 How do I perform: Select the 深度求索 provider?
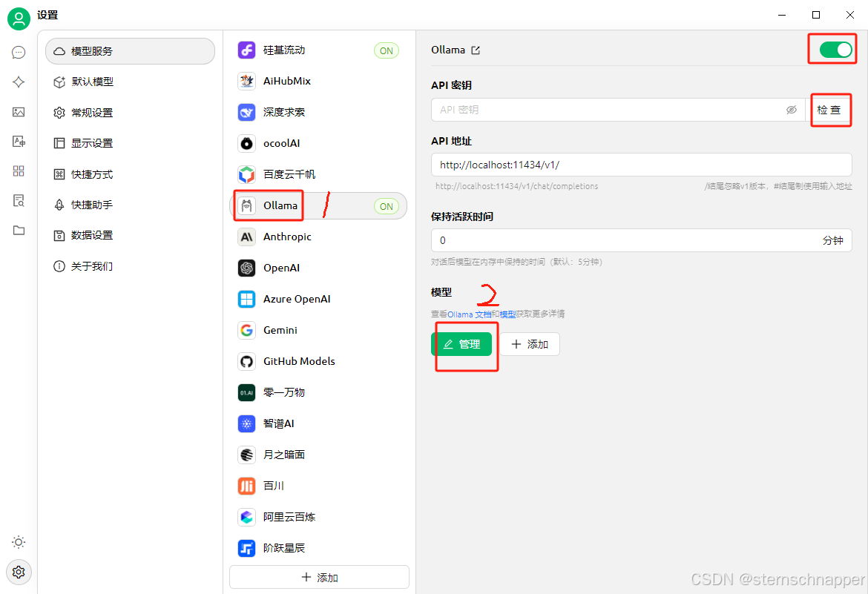click(318, 113)
